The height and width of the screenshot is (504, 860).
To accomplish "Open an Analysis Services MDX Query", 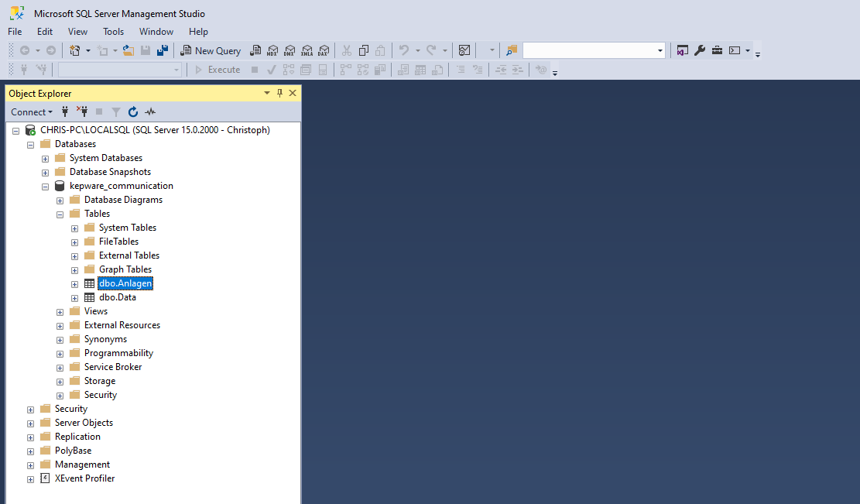I will pos(272,50).
